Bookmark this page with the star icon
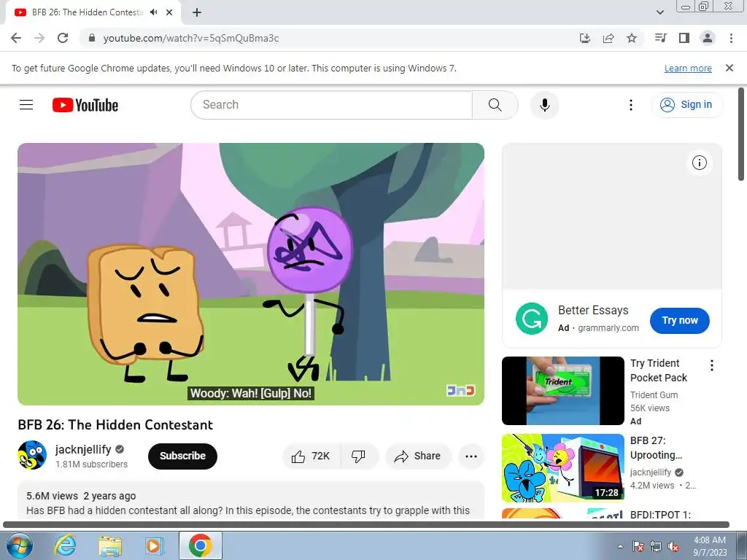 point(632,38)
